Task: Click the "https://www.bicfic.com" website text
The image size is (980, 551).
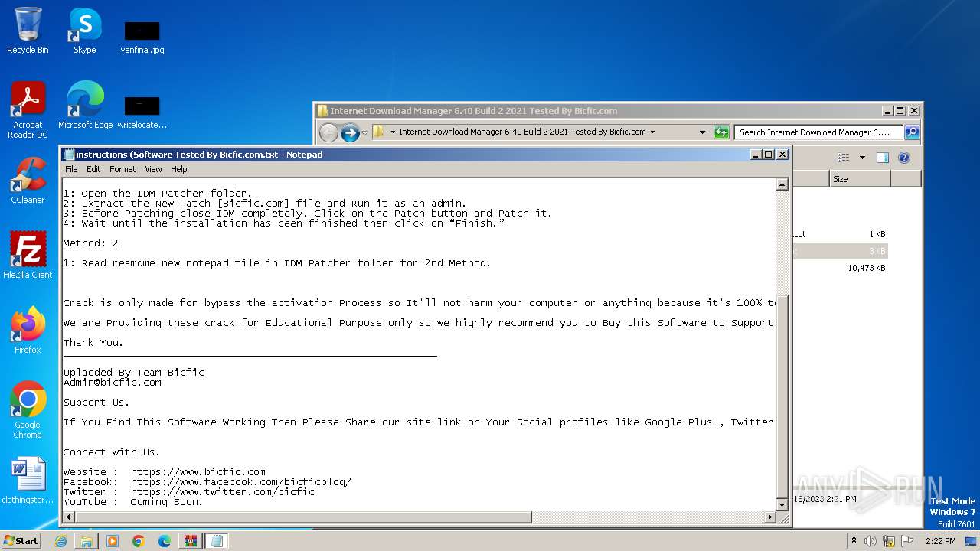Action: (x=198, y=472)
